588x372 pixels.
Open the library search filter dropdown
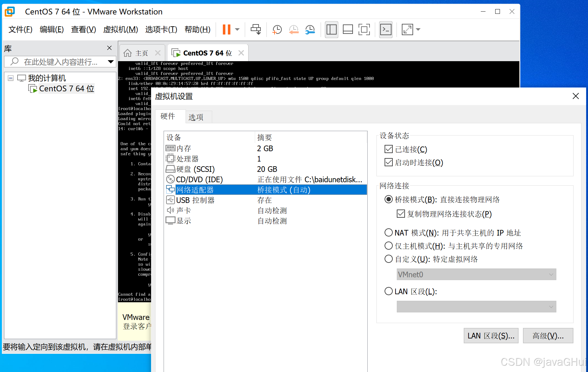(111, 62)
